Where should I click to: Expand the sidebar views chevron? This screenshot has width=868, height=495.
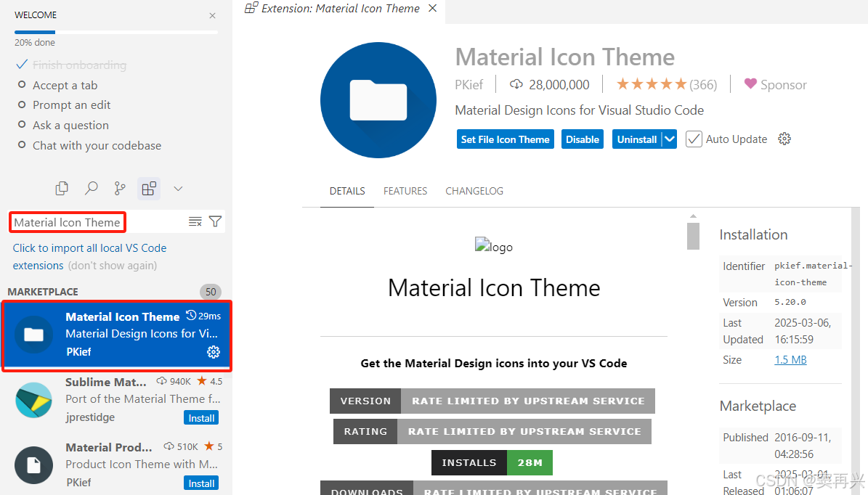coord(178,189)
